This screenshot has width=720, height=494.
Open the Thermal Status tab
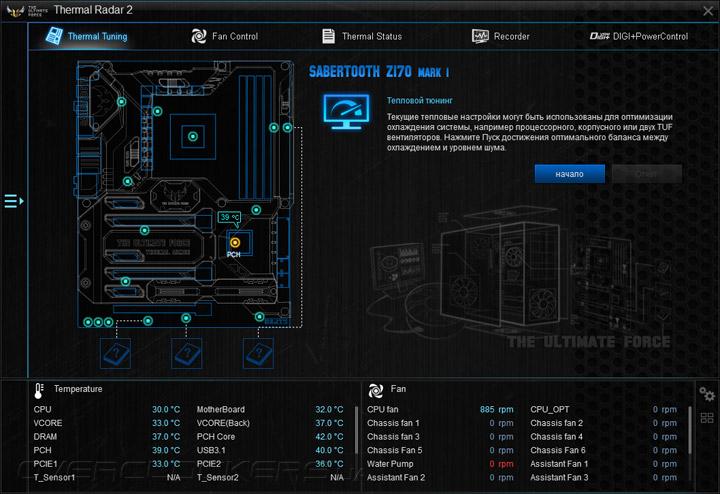point(362,36)
